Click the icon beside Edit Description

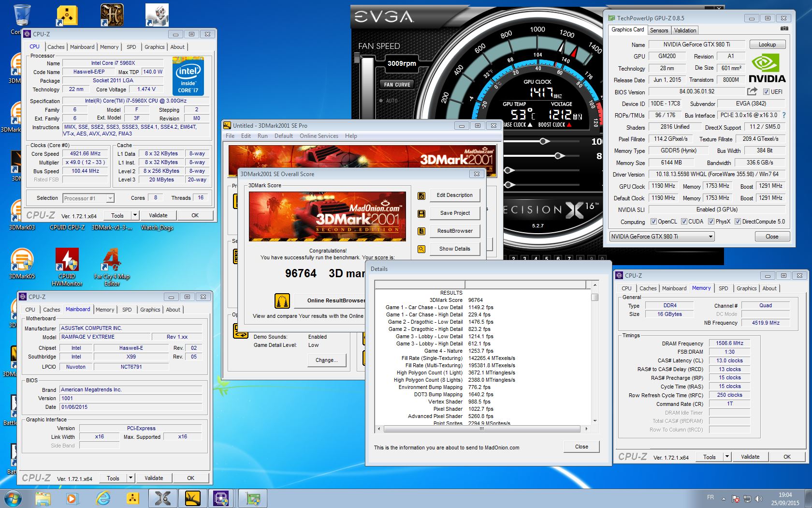pyautogui.click(x=421, y=195)
